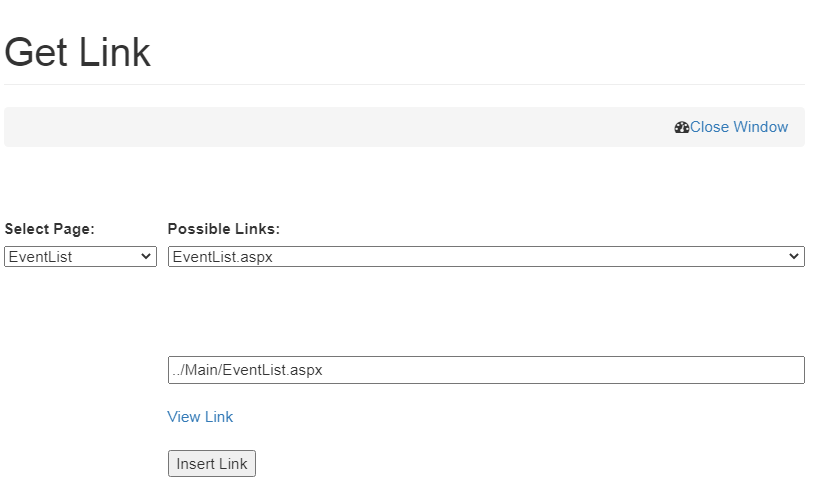
Task: Click the word Window in Close Window
Action: tap(760, 127)
